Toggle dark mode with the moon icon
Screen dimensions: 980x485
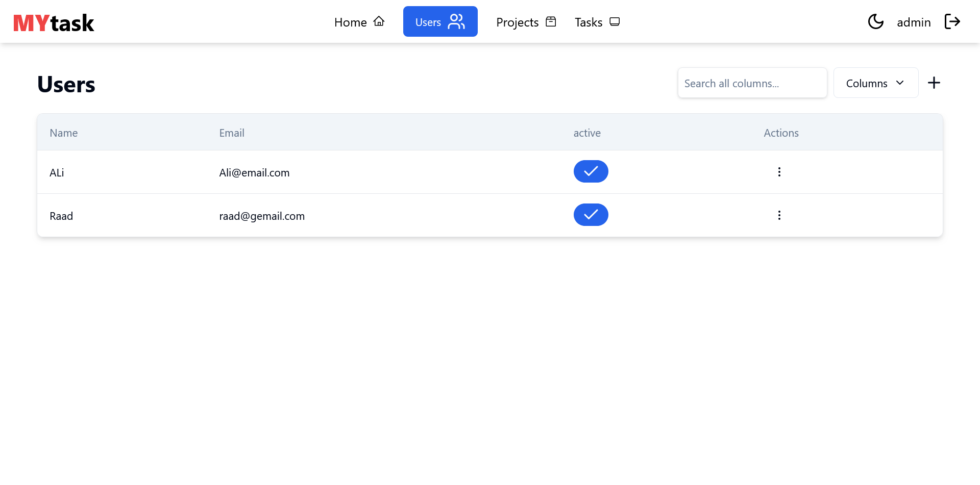click(x=875, y=21)
